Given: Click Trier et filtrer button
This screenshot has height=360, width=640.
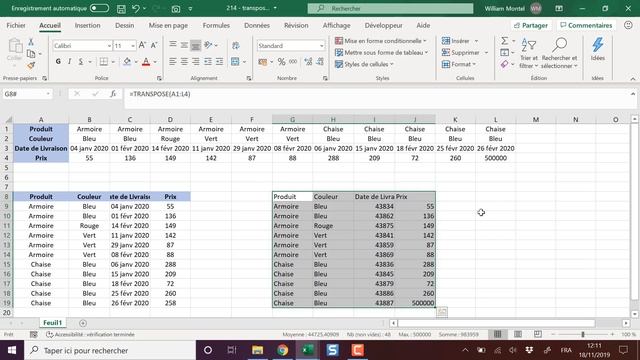Looking at the screenshot, I should point(529,53).
